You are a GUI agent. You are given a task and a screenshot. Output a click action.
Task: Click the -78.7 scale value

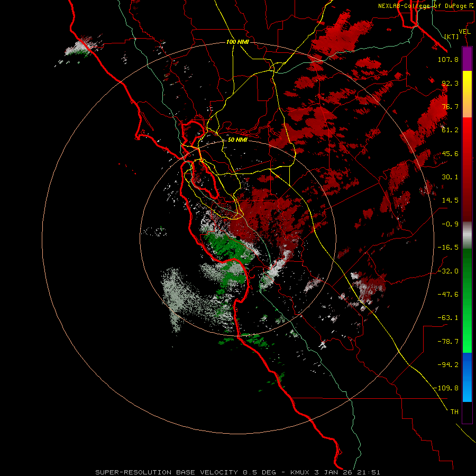coord(448,342)
